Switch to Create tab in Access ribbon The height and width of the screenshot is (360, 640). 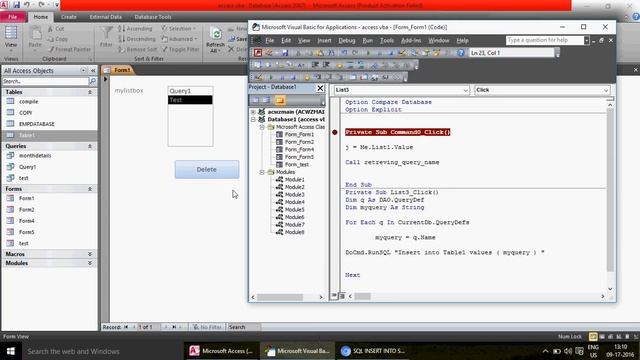point(69,17)
